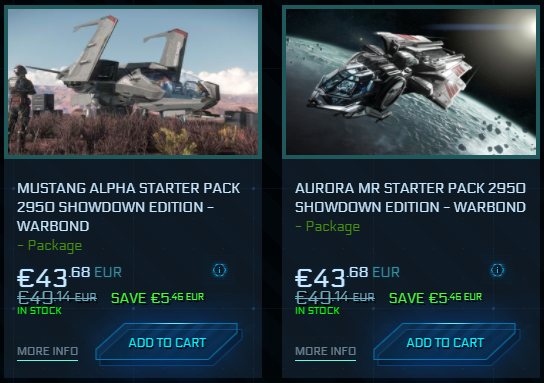Add Aurora MR Starter Pack to cart
Image resolution: width=544 pixels, height=383 pixels.
point(446,343)
